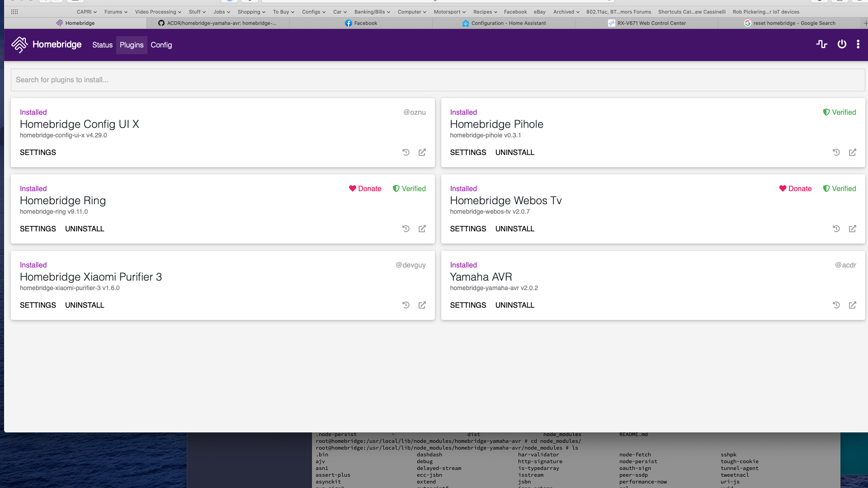Click the Verified shield badge on Webos Tv

(839, 188)
